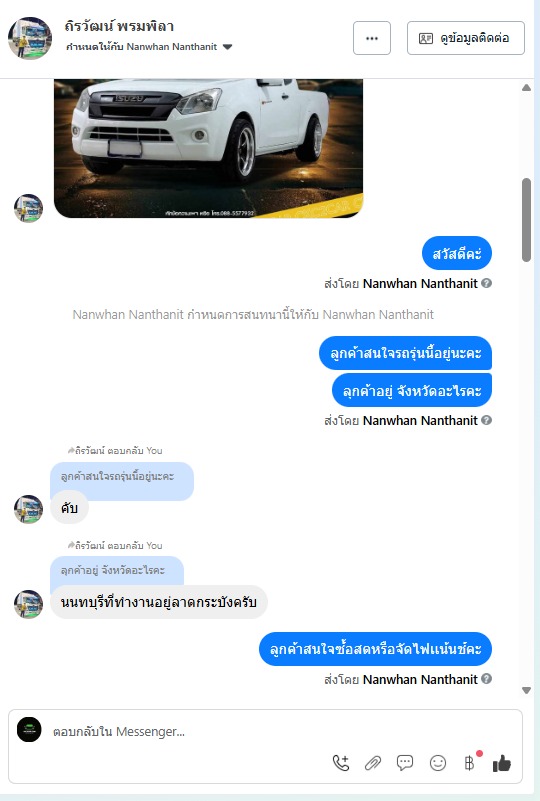The height and width of the screenshot is (801, 540).
Task: Send a thumbs-up like
Action: tap(502, 763)
